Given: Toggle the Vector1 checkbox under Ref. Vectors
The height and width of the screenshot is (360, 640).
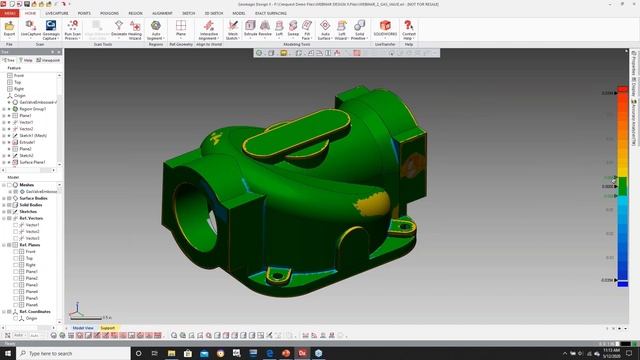Looking at the screenshot, I should tap(16, 225).
